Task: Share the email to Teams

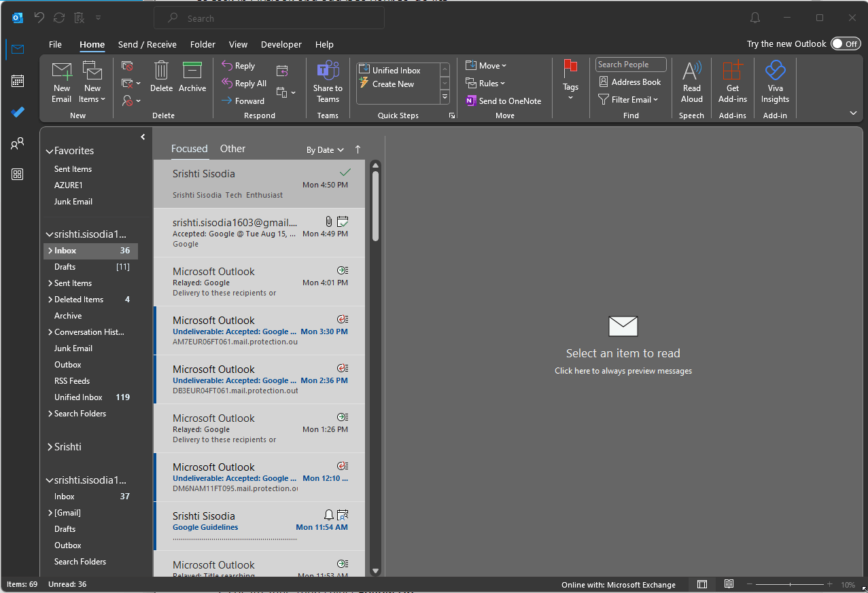Action: 328,82
